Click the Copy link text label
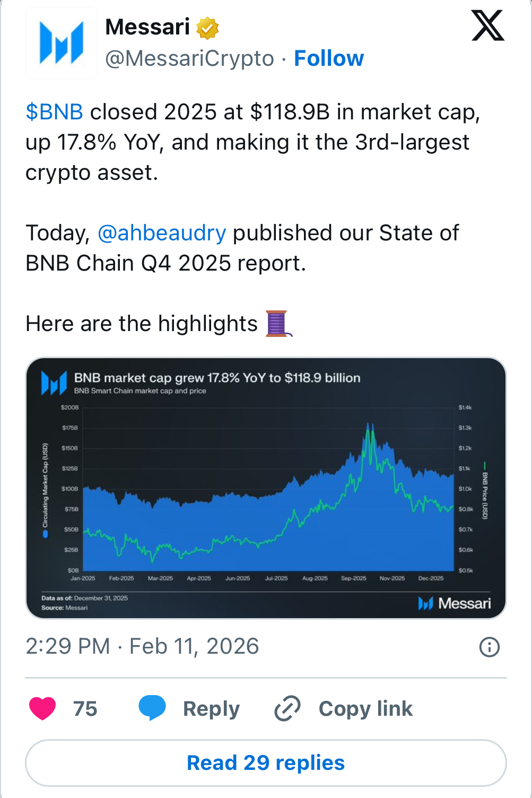 pyautogui.click(x=365, y=709)
